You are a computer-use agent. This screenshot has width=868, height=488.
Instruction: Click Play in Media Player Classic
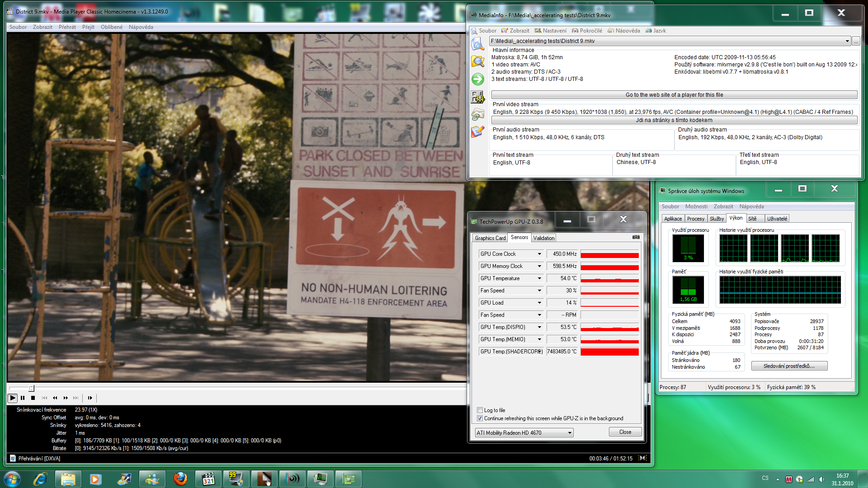coord(12,398)
